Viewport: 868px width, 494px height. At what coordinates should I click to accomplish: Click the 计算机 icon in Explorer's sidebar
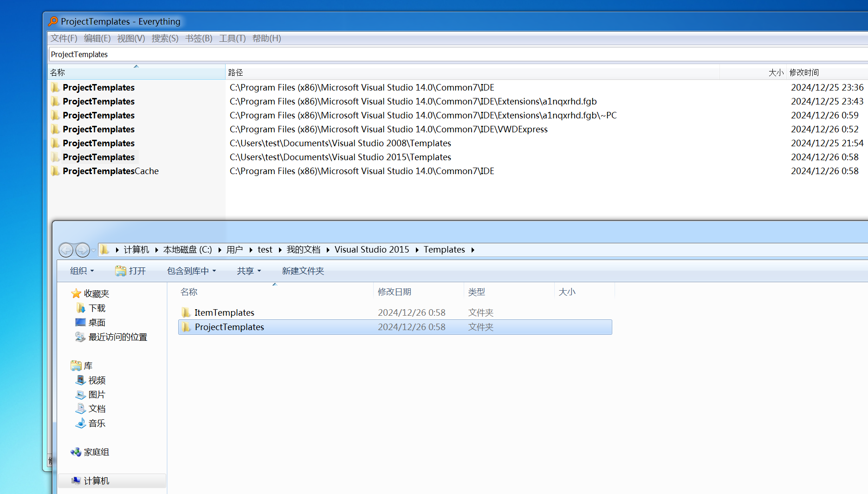76,481
